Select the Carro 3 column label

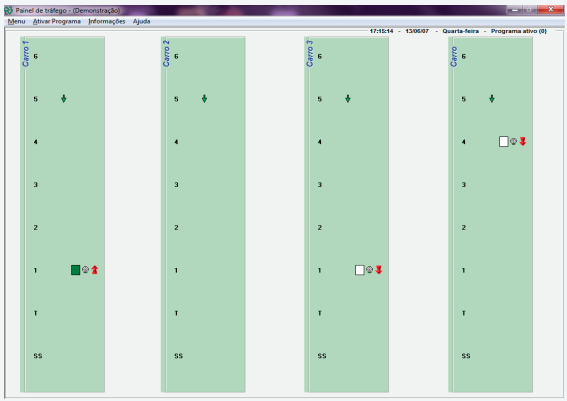click(310, 54)
